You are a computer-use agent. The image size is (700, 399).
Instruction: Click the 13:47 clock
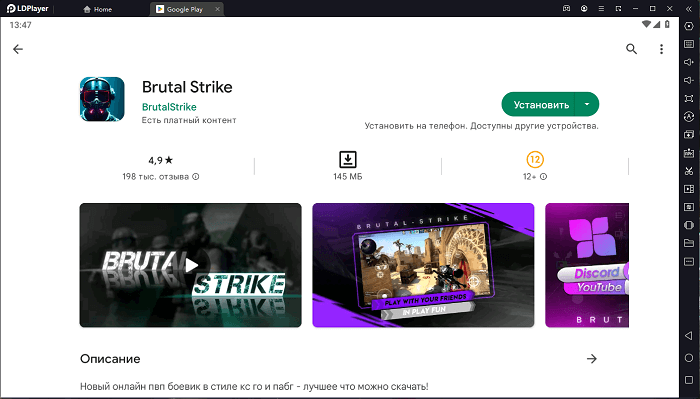(21, 25)
